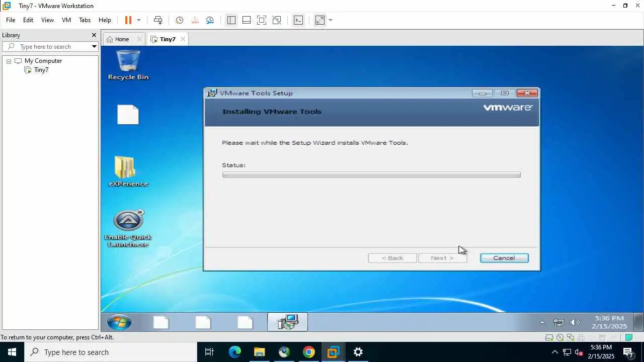The height and width of the screenshot is (362, 644).
Task: Open guest Windows 7 Start orb
Action: click(x=119, y=322)
